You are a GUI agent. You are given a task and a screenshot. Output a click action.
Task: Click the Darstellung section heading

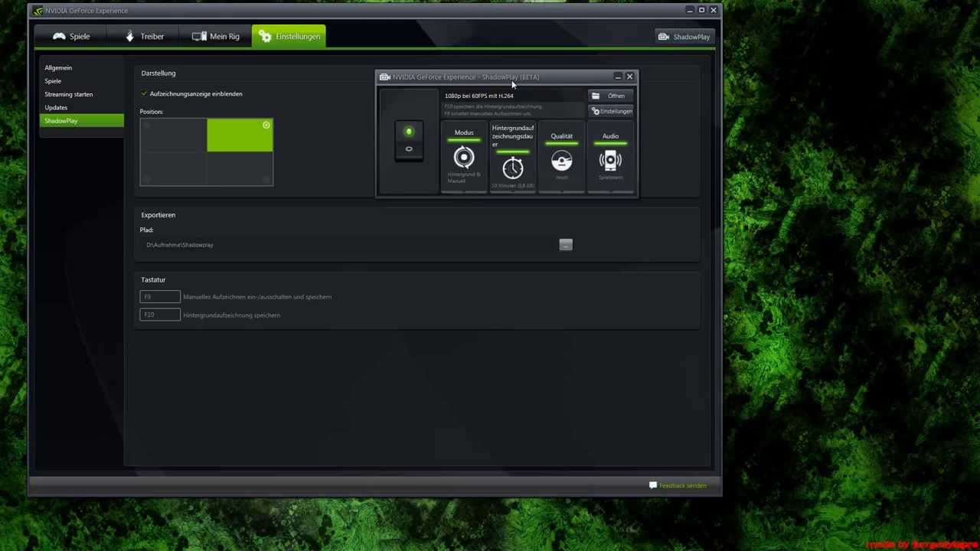click(158, 73)
